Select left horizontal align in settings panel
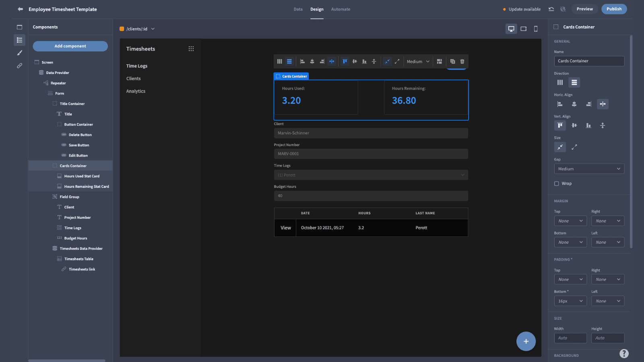Viewport: 644px width, 362px height. click(560, 104)
